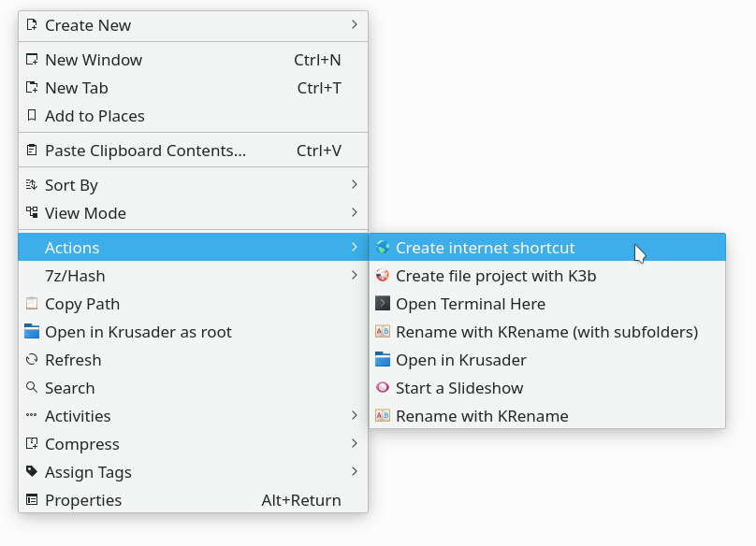Expand the 7z/Hash submenu arrow

pos(355,275)
